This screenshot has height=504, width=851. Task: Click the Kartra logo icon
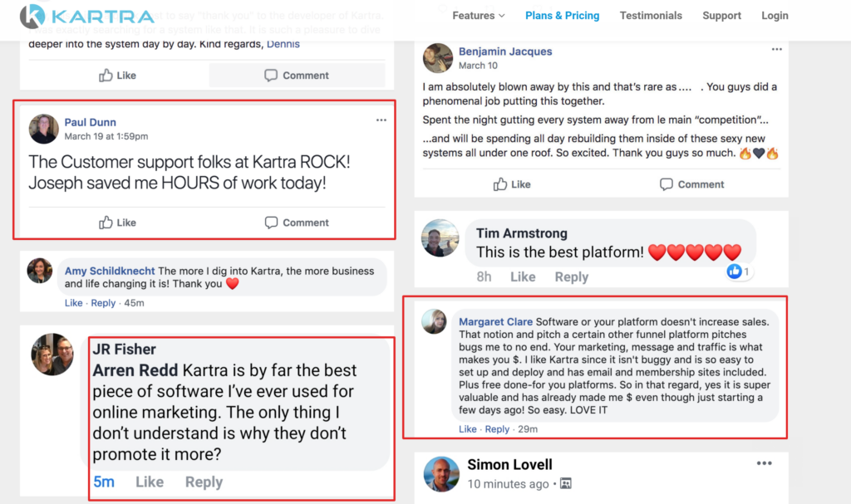pos(32,16)
